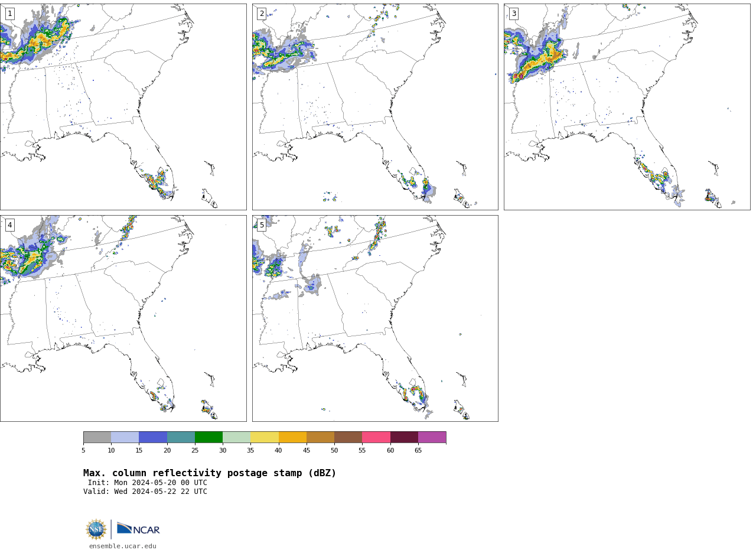The height and width of the screenshot is (553, 756).
Task: Click the yellow 35-40 dBZ swatch
Action: click(x=265, y=437)
